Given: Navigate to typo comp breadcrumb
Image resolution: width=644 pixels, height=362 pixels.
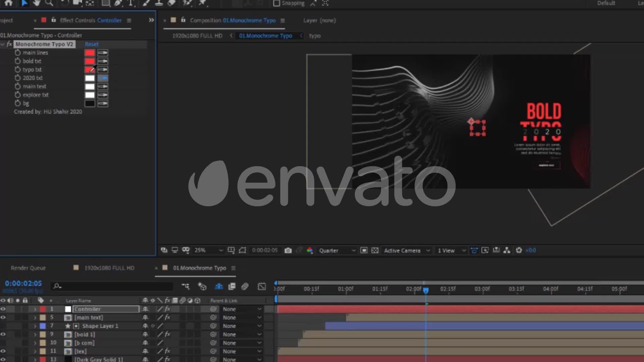Looking at the screenshot, I should tap(315, 36).
